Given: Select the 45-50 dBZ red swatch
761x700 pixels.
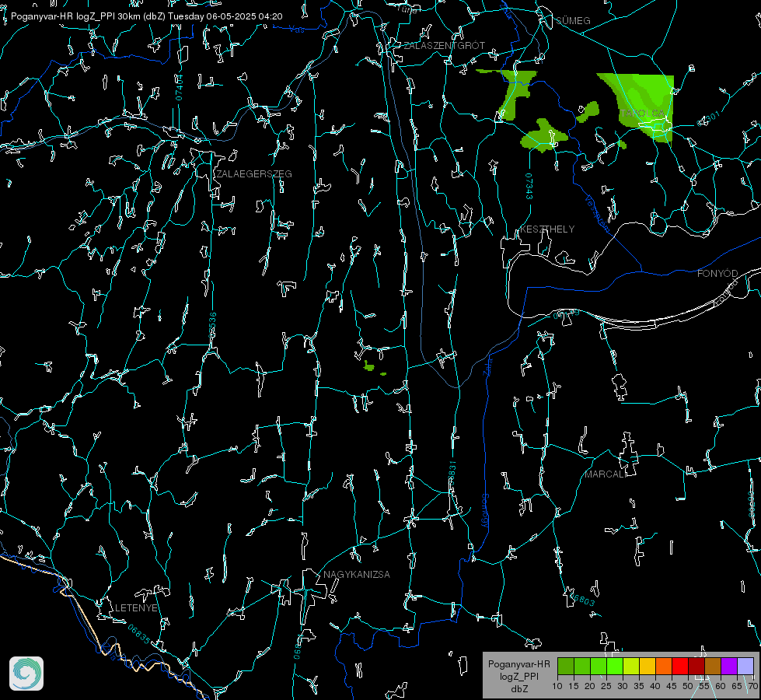Looking at the screenshot, I should pyautogui.click(x=680, y=666).
